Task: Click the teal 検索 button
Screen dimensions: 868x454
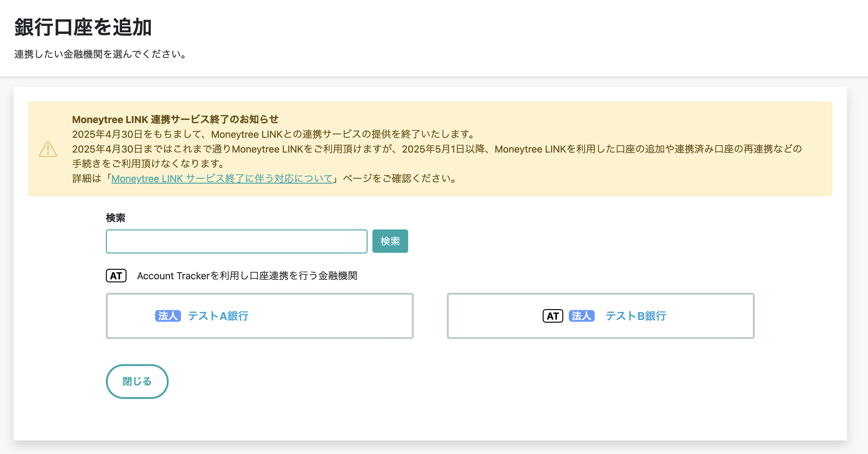Action: (390, 241)
